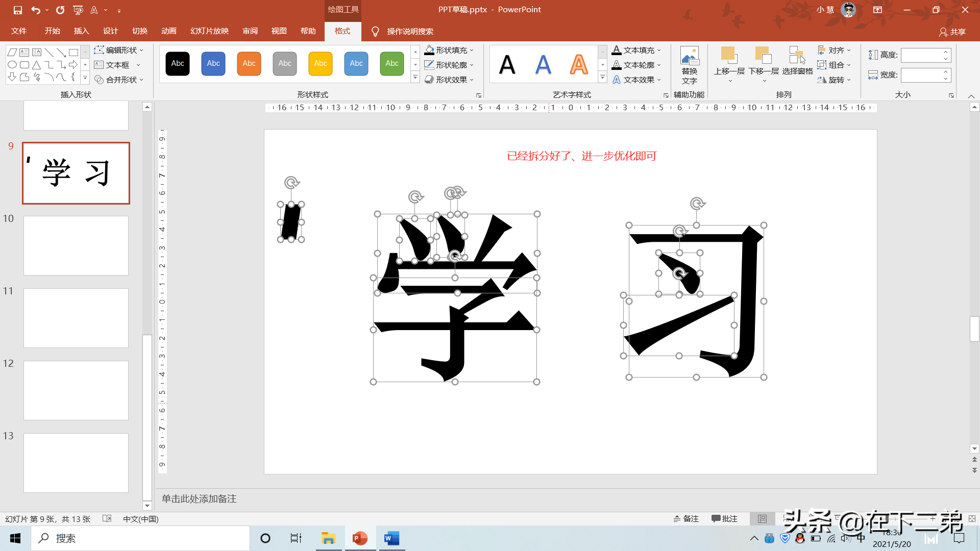Apply the yellow Abc shape style
The width and height of the screenshot is (980, 551).
click(321, 64)
